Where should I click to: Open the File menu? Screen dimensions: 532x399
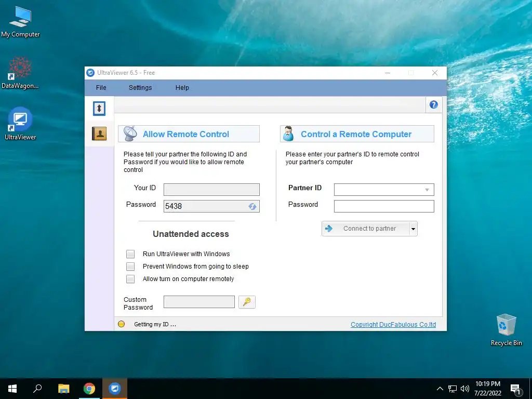[101, 87]
